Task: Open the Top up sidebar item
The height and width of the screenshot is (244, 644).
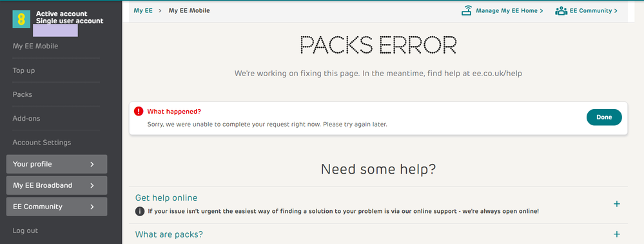Action: click(x=24, y=70)
